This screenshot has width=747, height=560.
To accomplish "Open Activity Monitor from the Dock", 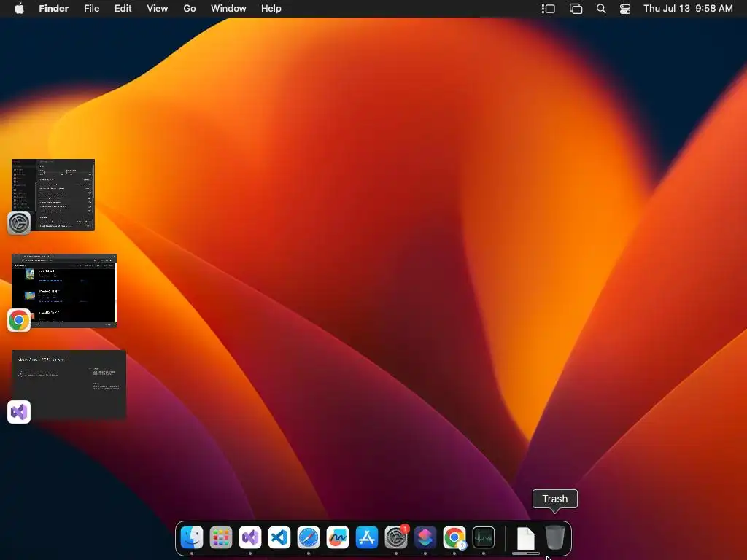I will (x=484, y=537).
